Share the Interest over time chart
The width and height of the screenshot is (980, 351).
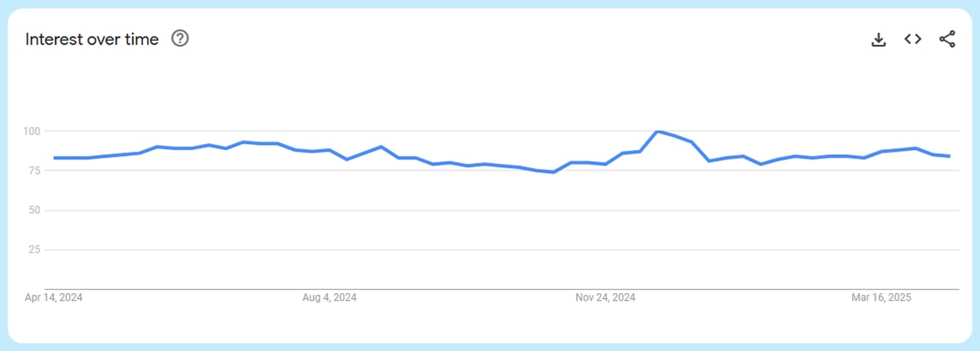[947, 39]
